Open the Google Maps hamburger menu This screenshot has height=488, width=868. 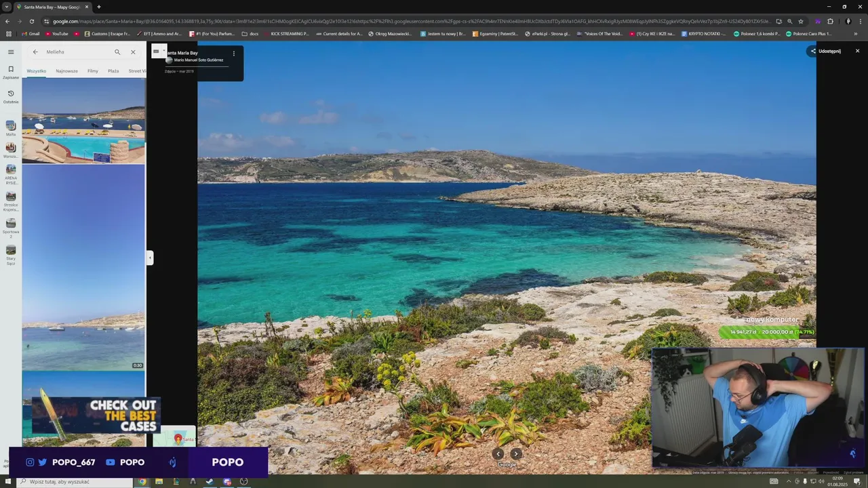(x=11, y=52)
